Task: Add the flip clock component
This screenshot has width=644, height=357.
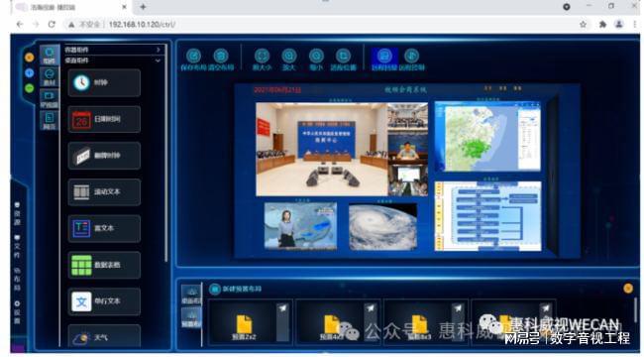Action: click(104, 156)
